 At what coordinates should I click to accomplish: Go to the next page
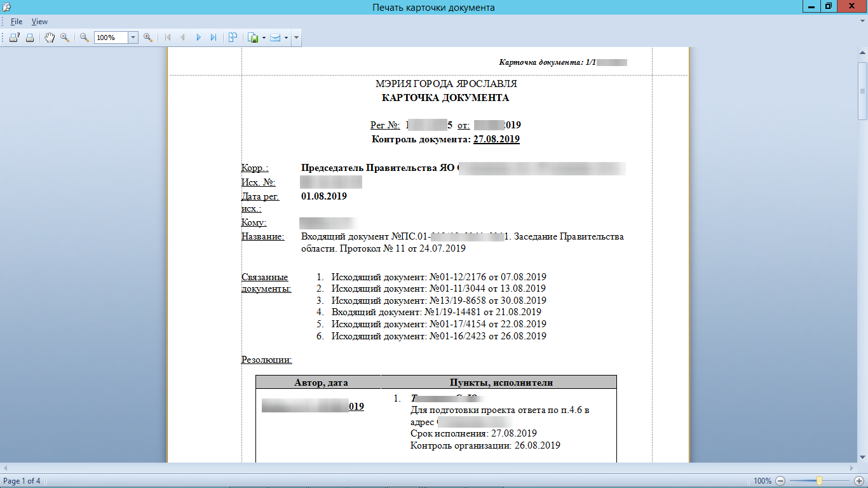[x=198, y=37]
